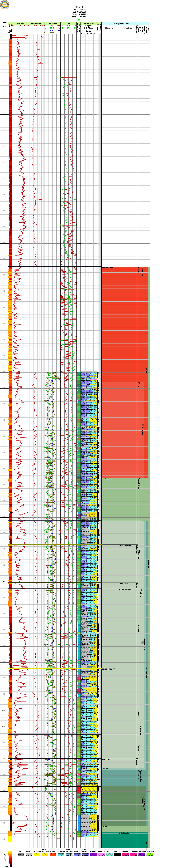Click the 'Elev: (GL) 1813.0' line
The width and height of the screenshot is (190, 868).
(79, 17)
